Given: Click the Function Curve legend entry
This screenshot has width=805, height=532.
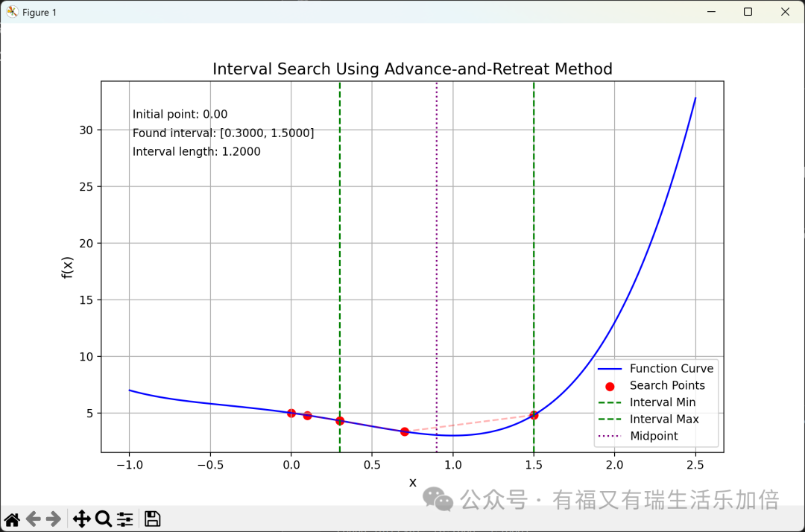Looking at the screenshot, I should tap(671, 369).
